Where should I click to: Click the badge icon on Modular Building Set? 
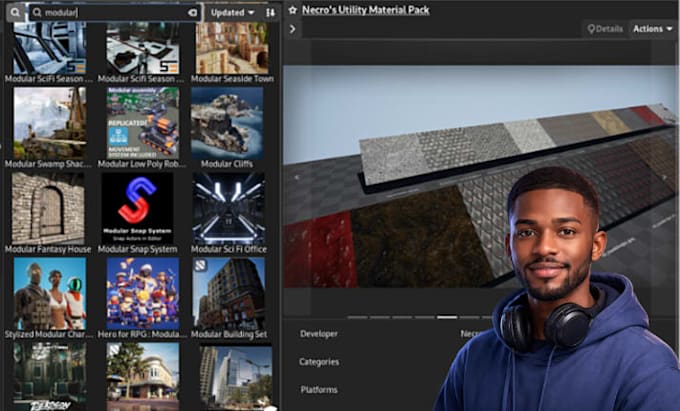200,265
